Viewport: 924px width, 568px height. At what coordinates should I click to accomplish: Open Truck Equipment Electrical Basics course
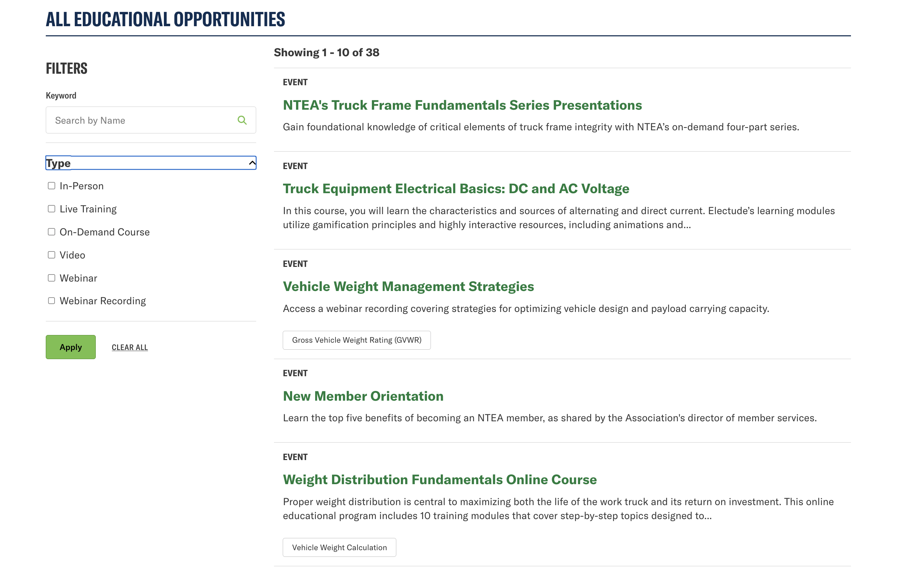tap(456, 188)
